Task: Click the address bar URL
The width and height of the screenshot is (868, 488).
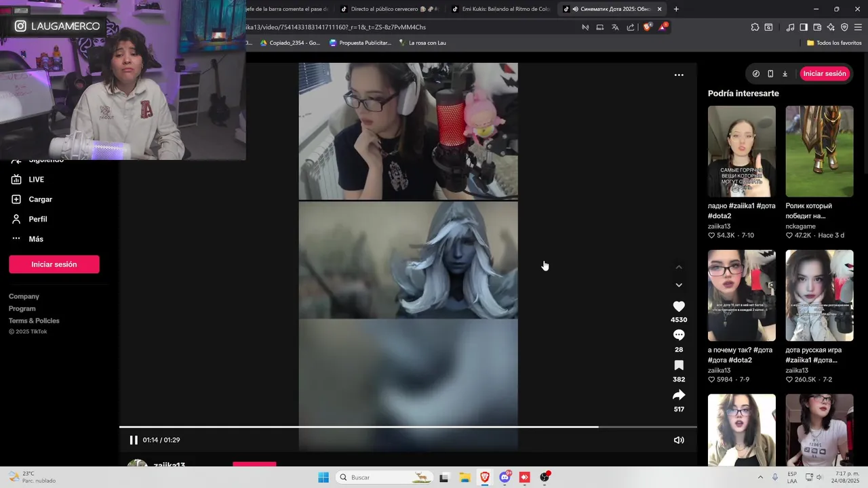Action: [x=337, y=27]
